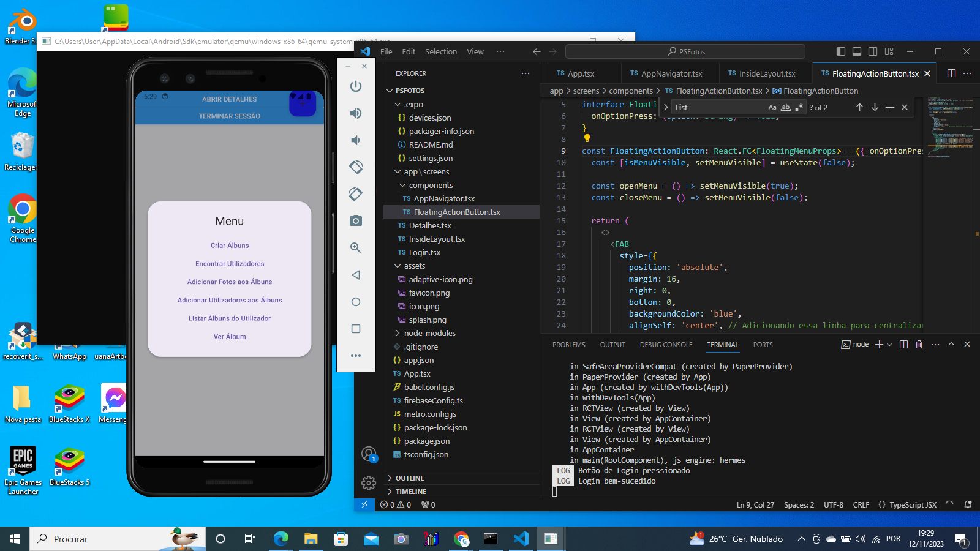980x551 pixels.
Task: Click emulator Overview square button
Action: 355,329
